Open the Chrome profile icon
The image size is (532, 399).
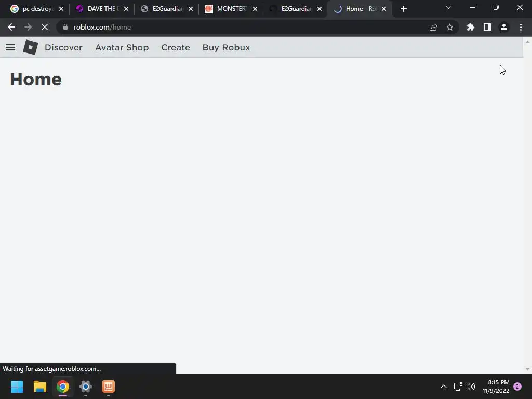click(x=504, y=27)
